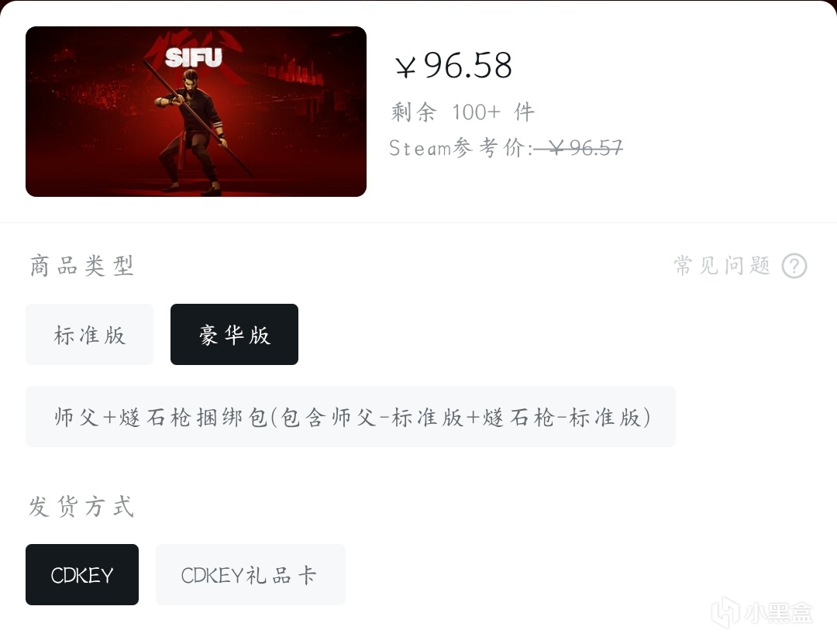
Task: Click the 剩余 100+ 件 stock text
Action: click(463, 112)
